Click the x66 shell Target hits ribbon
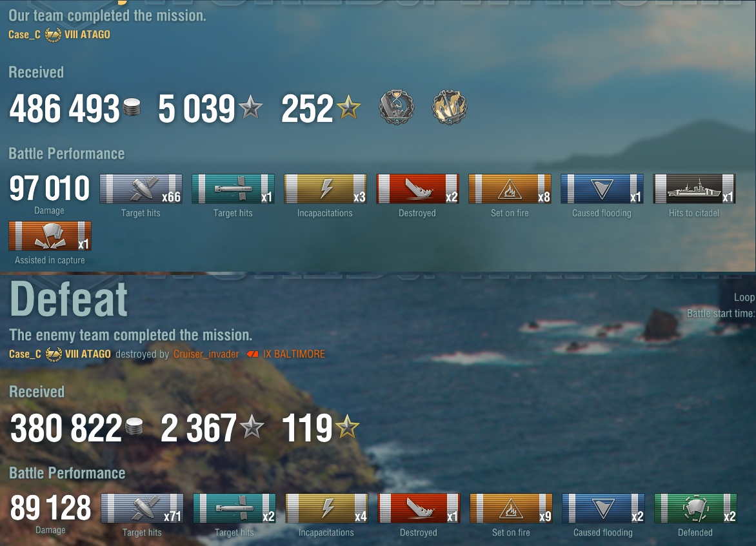The height and width of the screenshot is (546, 756). (x=141, y=188)
